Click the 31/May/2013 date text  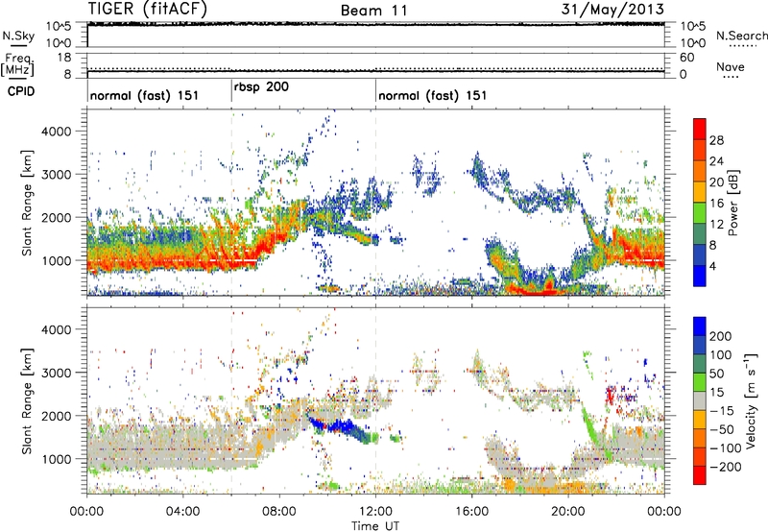pyautogui.click(x=612, y=9)
